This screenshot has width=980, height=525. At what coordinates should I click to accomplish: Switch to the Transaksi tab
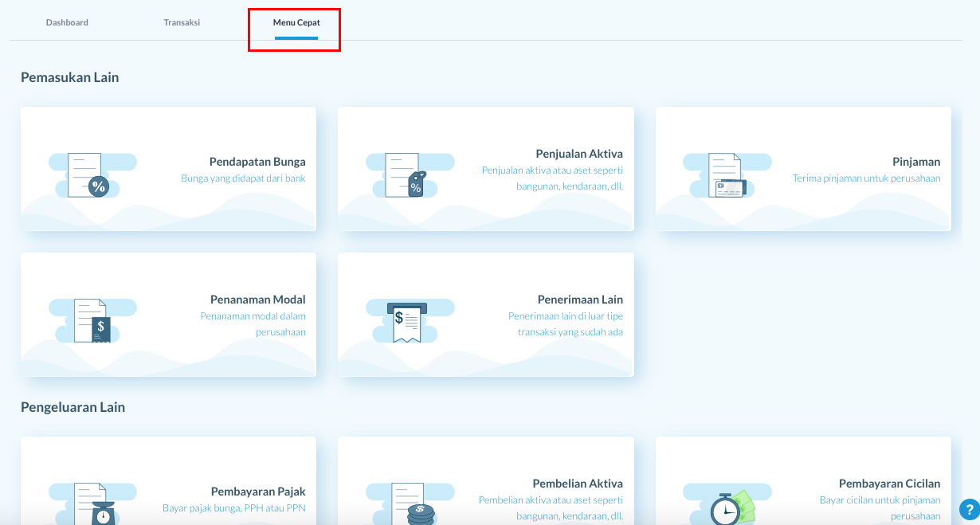[182, 22]
